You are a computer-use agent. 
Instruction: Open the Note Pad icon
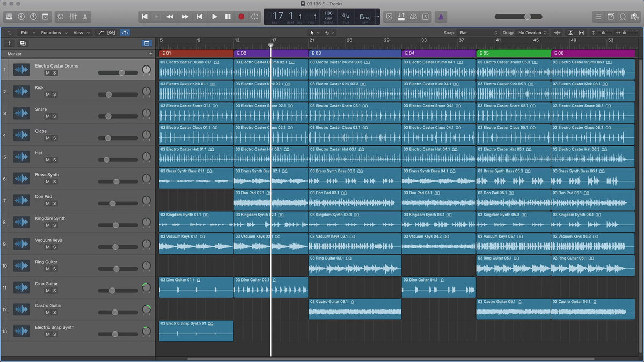(610, 17)
